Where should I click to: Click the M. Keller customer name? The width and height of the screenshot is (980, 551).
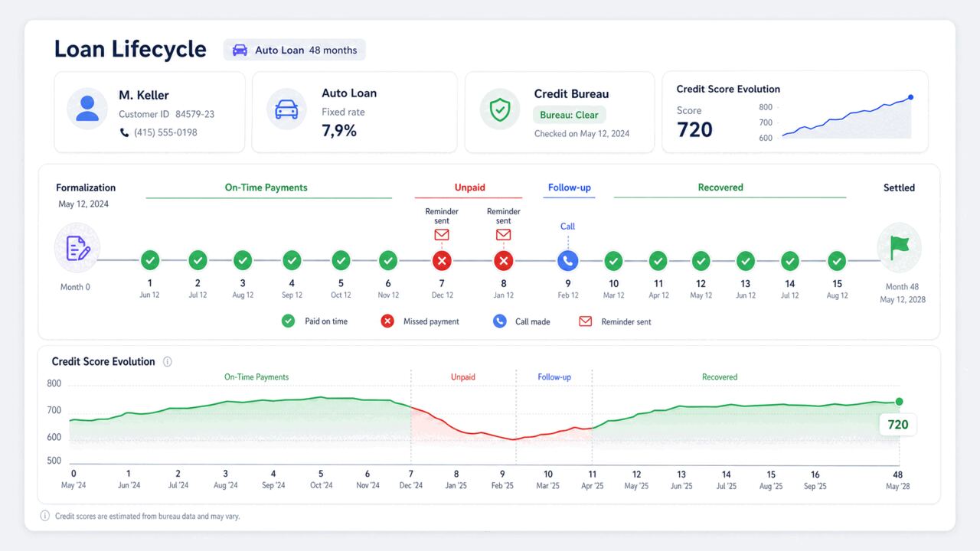(144, 95)
